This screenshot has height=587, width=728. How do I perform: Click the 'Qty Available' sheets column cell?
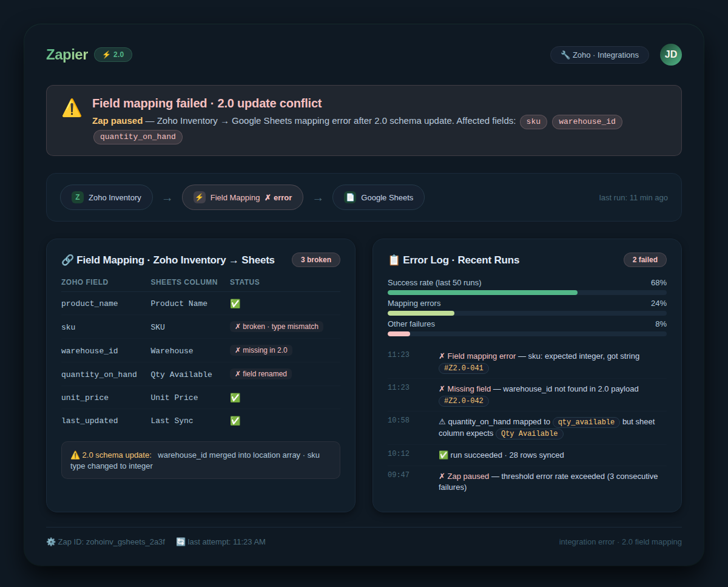[x=181, y=375]
